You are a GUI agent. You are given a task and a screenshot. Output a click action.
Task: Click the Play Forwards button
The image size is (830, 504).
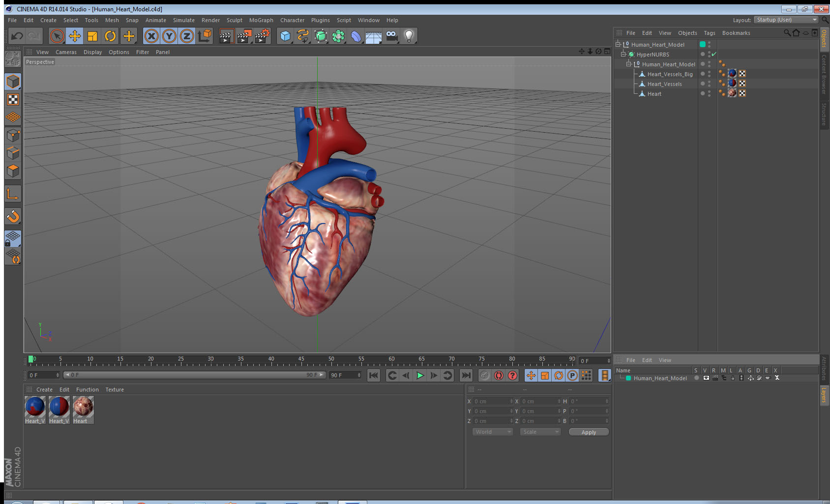(x=420, y=375)
